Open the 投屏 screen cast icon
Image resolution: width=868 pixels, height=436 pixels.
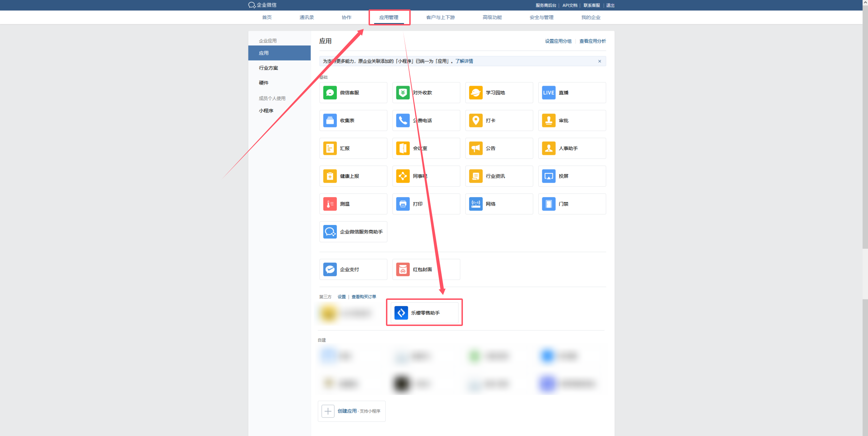[549, 176]
